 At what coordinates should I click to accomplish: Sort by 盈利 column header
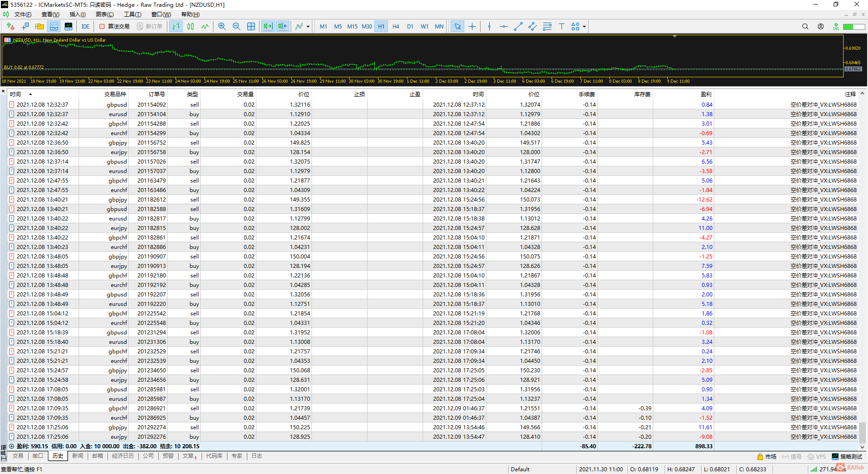pyautogui.click(x=706, y=94)
